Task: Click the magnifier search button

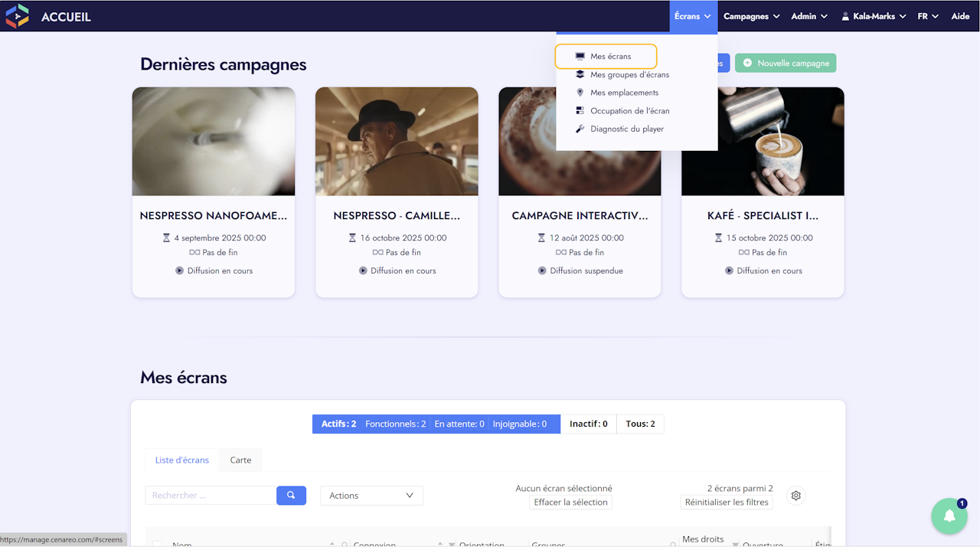Action: [291, 496]
